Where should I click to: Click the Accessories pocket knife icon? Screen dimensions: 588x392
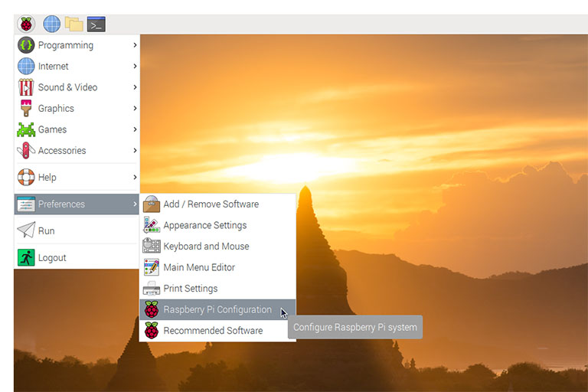coord(26,150)
